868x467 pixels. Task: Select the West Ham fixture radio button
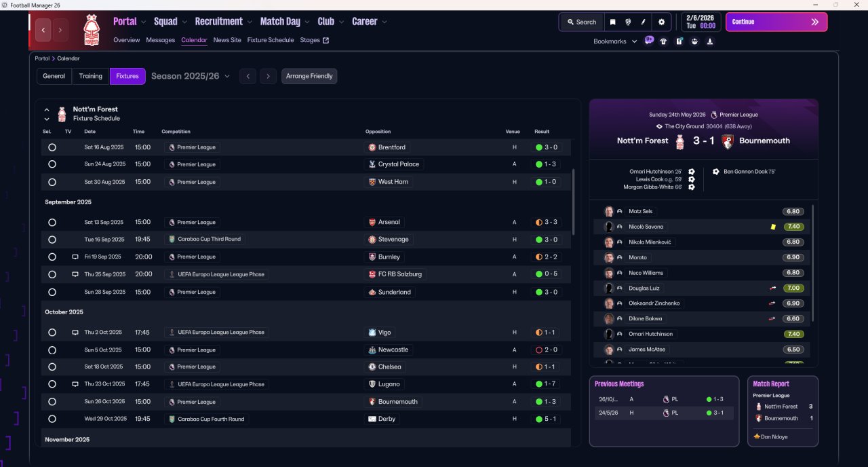[x=52, y=182]
